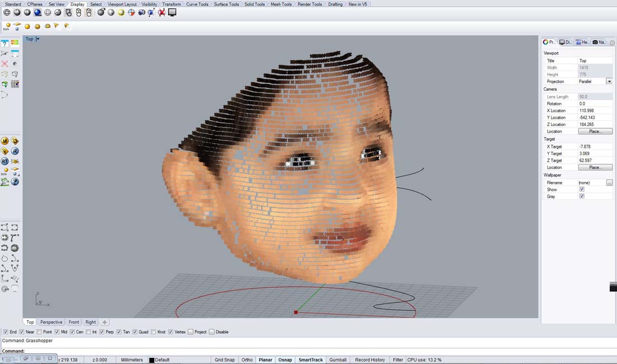Click the blue help question mark icon

(x=15, y=181)
